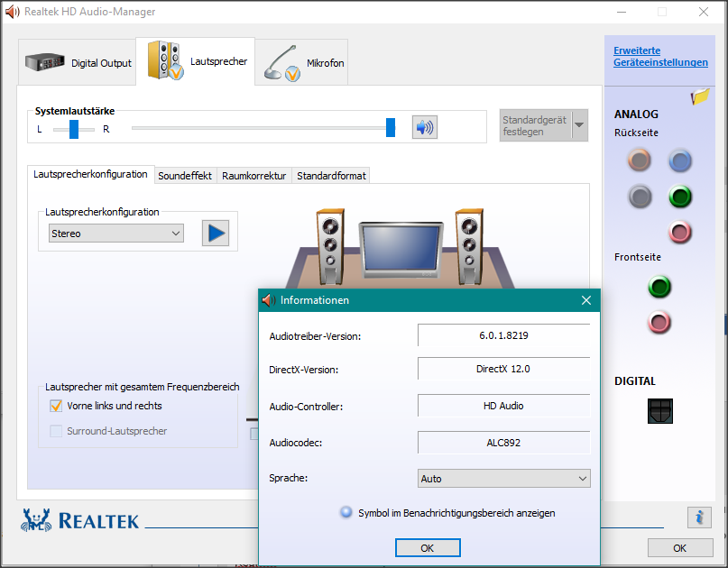Image resolution: width=728 pixels, height=568 pixels.
Task: Minimize the Realtek HD Audio-Manager window
Action: pos(622,12)
